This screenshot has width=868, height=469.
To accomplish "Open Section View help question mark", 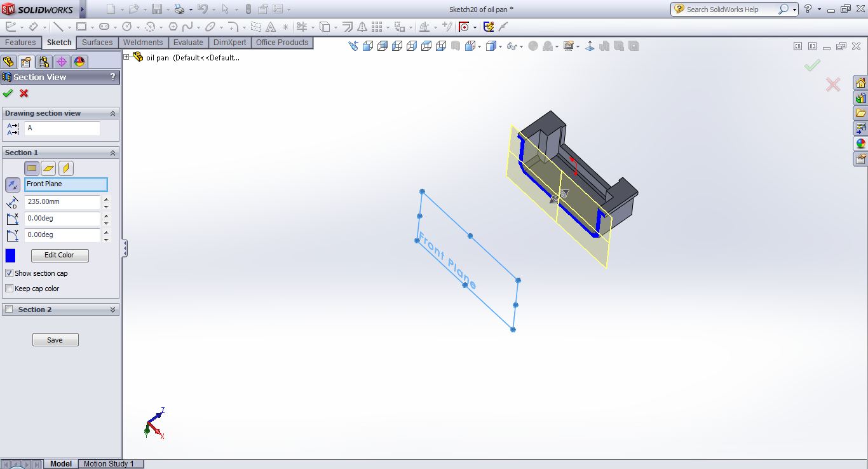I will pos(113,77).
